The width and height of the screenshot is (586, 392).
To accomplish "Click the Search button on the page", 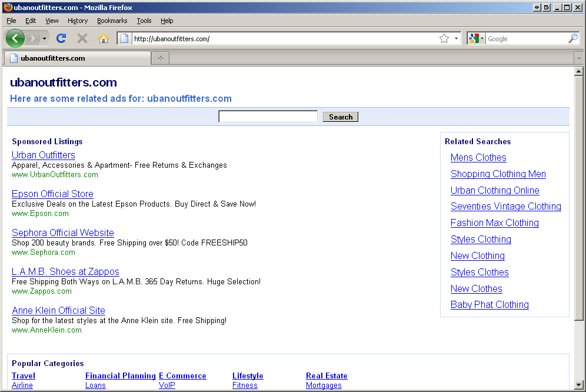I will click(341, 117).
